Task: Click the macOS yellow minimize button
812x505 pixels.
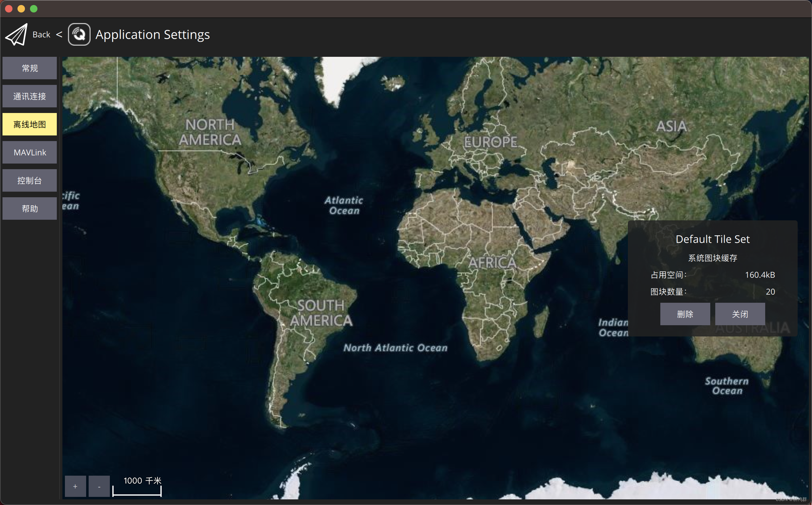Action: 21,9
